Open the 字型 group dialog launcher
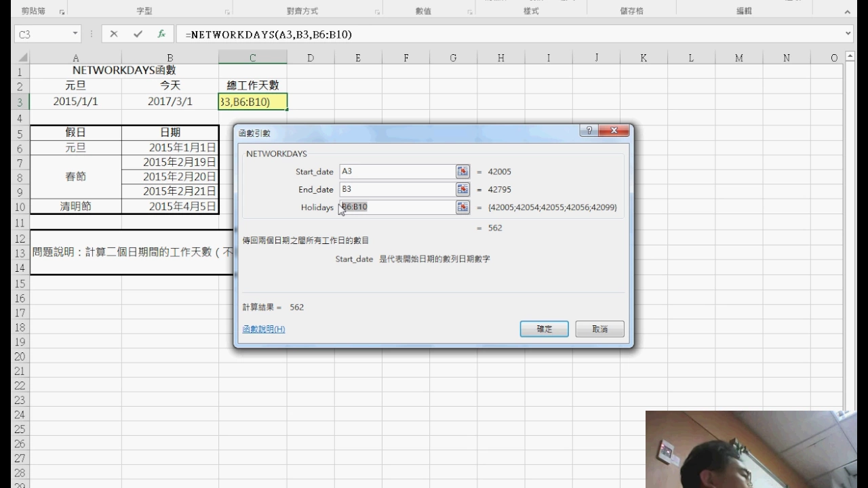Viewport: 868px width, 488px height. (x=227, y=12)
